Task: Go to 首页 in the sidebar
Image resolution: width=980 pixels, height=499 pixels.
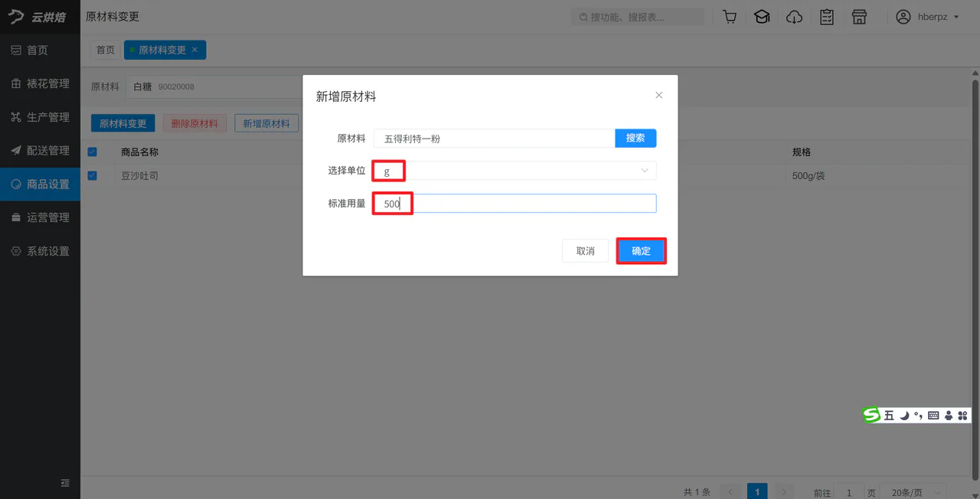Action: coord(40,51)
